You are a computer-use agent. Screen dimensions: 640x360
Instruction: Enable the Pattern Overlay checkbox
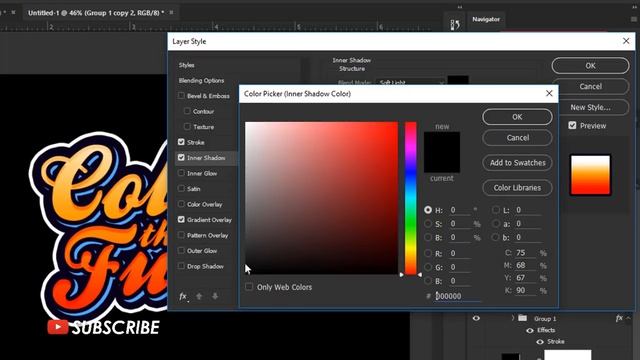point(181,235)
